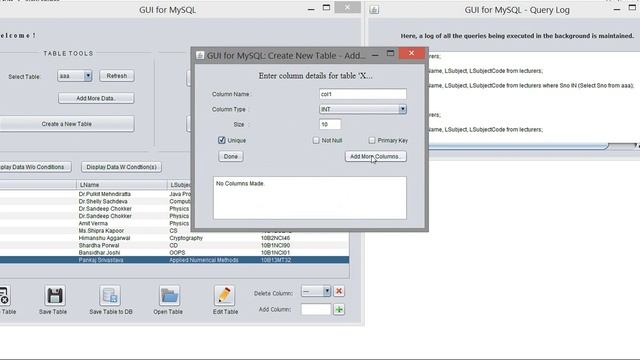Tick the Not Null checkbox
The width and height of the screenshot is (640, 360).
point(316,140)
